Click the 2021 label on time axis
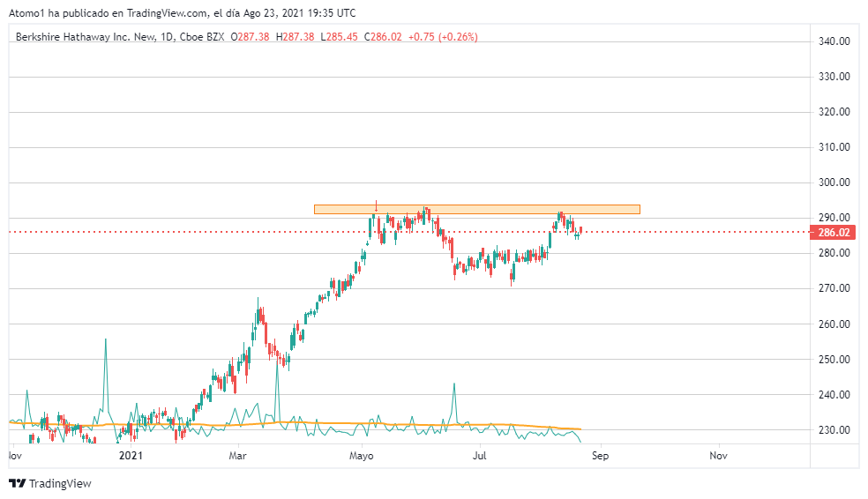Viewport: 868px width, 499px height. point(131,456)
